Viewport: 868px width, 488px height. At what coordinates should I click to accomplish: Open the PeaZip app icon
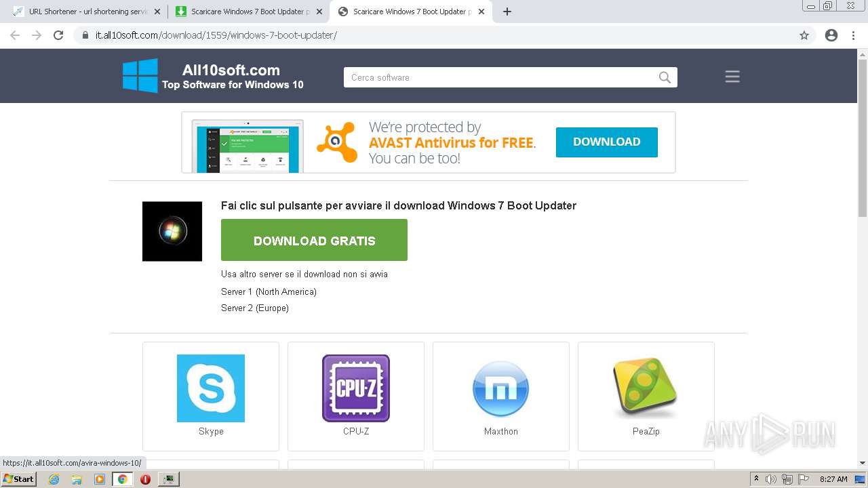point(646,388)
